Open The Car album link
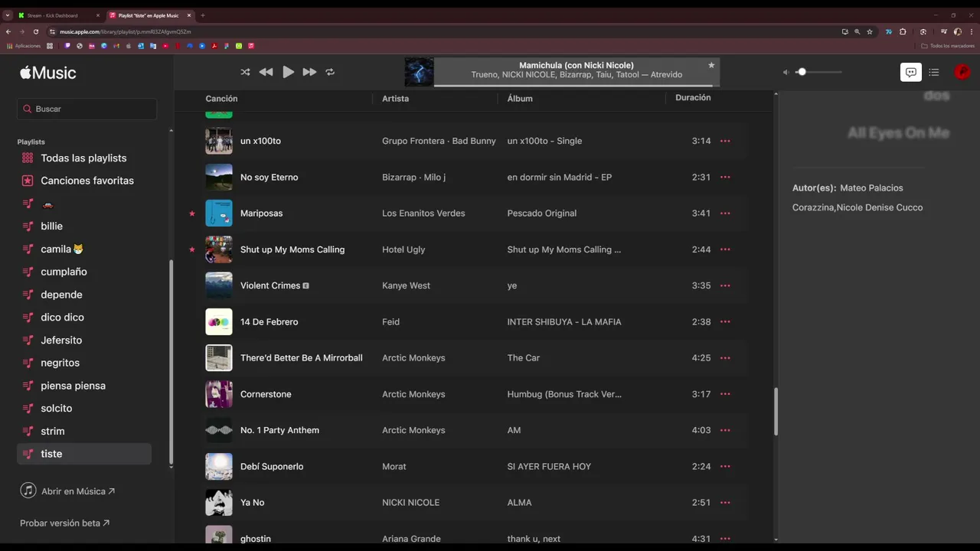 point(524,358)
